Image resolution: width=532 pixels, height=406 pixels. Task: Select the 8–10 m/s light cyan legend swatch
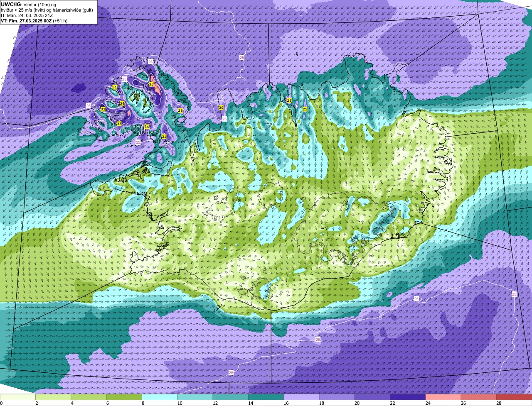[160, 397]
